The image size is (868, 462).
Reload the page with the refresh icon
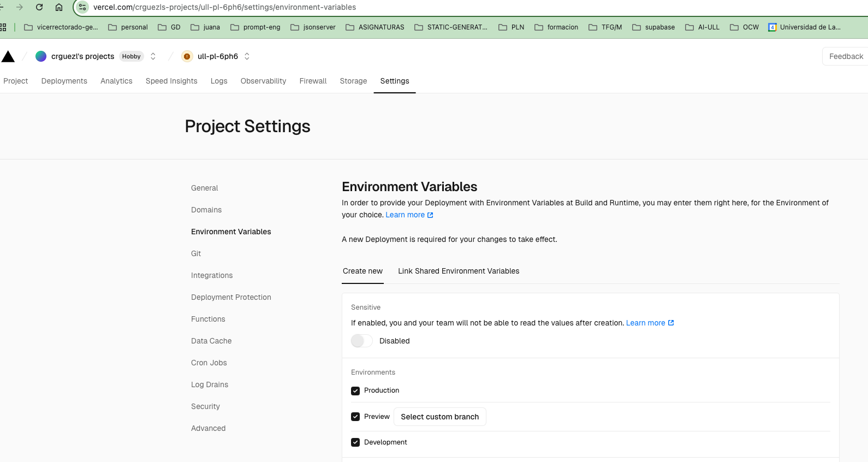click(39, 7)
